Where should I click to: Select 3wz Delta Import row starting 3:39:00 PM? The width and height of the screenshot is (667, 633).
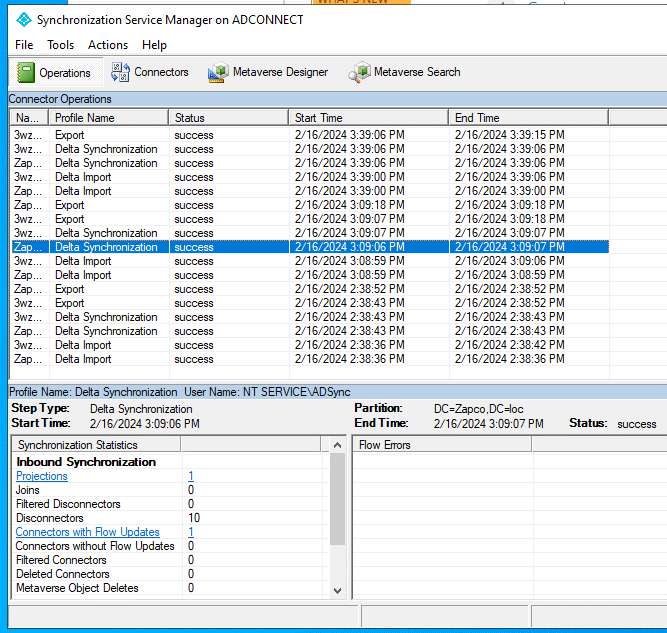310,177
